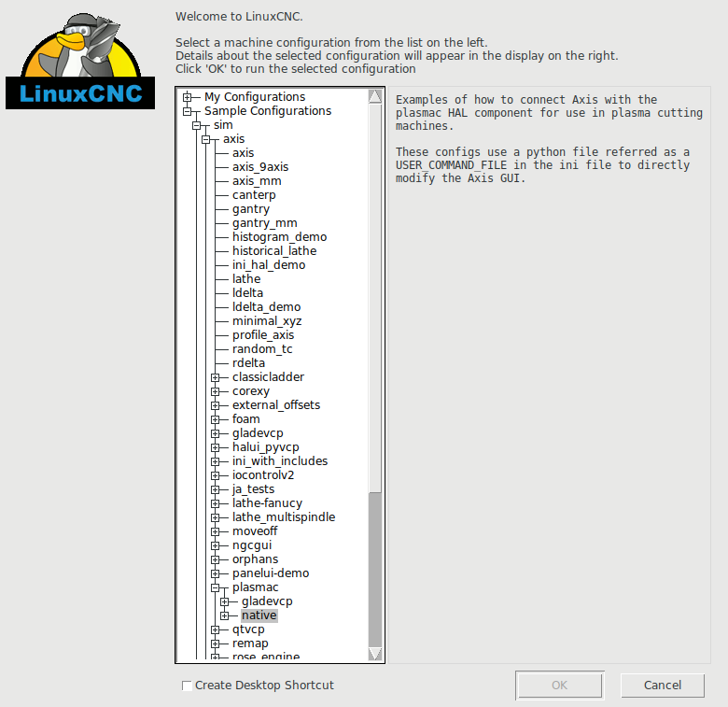
Task: Select the classicladder tree label
Action: (x=269, y=377)
